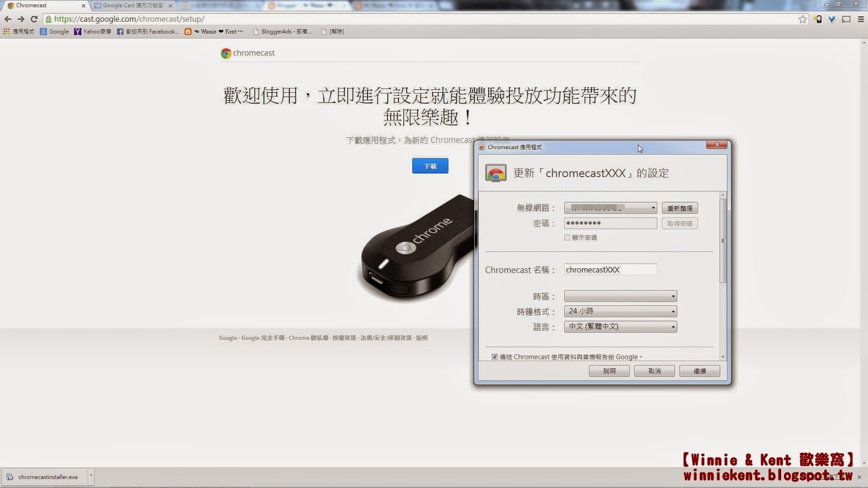Bookmark this page with the star icon
Image resolution: width=868 pixels, height=488 pixels.
pyautogui.click(x=802, y=19)
